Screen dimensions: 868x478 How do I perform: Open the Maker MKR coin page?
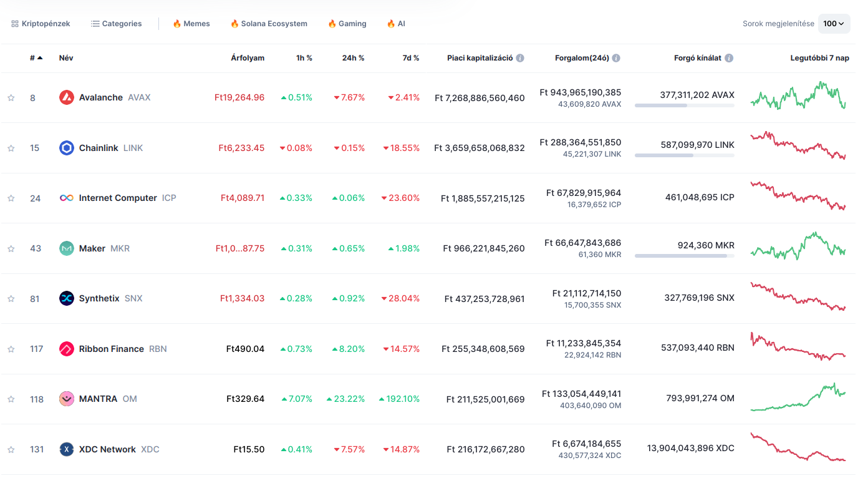[x=104, y=248]
